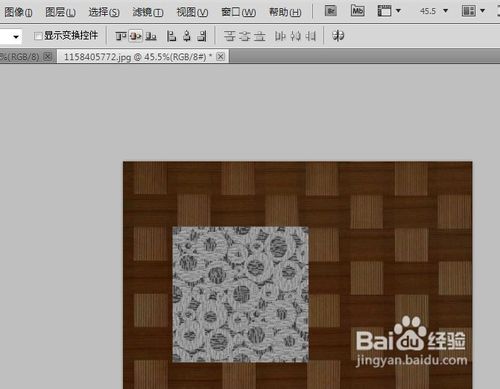Open the 帮助(H) menu
Image resolution: width=500 pixels, height=389 pixels.
pos(285,12)
